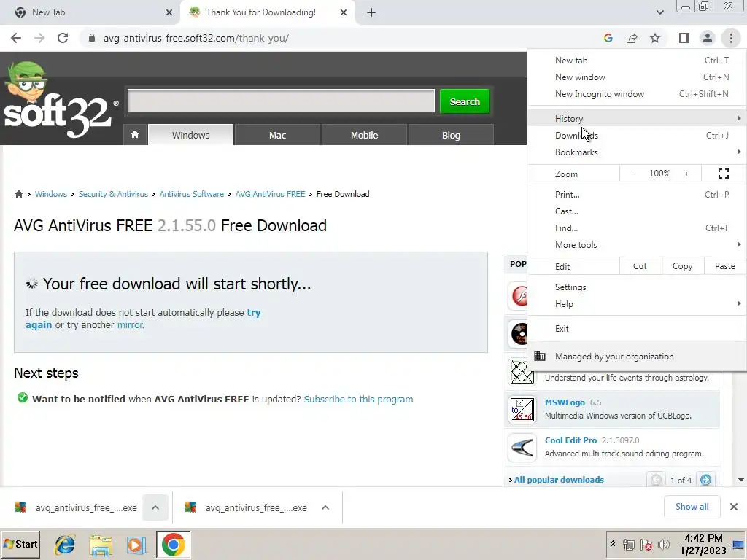This screenshot has height=560, width=747.
Task: Open the Blog tab
Action: [451, 135]
